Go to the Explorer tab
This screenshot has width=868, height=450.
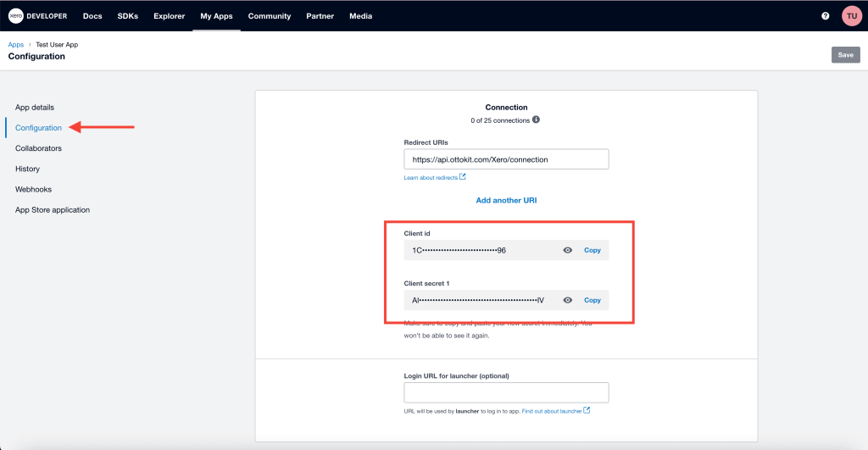[169, 16]
